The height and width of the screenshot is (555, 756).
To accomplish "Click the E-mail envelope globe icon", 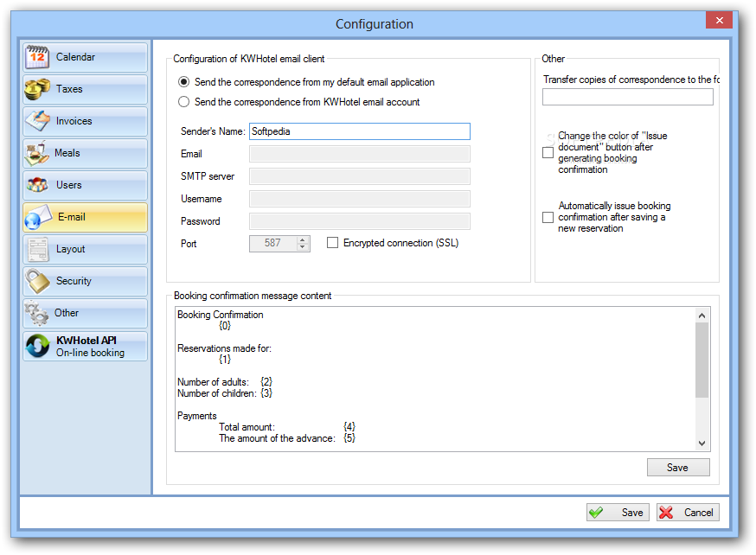I will tap(37, 217).
